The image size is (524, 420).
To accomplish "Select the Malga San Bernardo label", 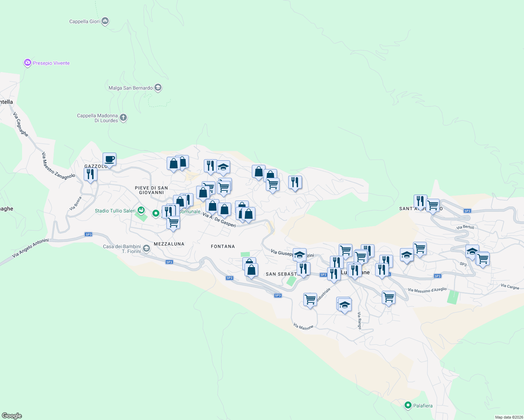I will 131,88.
